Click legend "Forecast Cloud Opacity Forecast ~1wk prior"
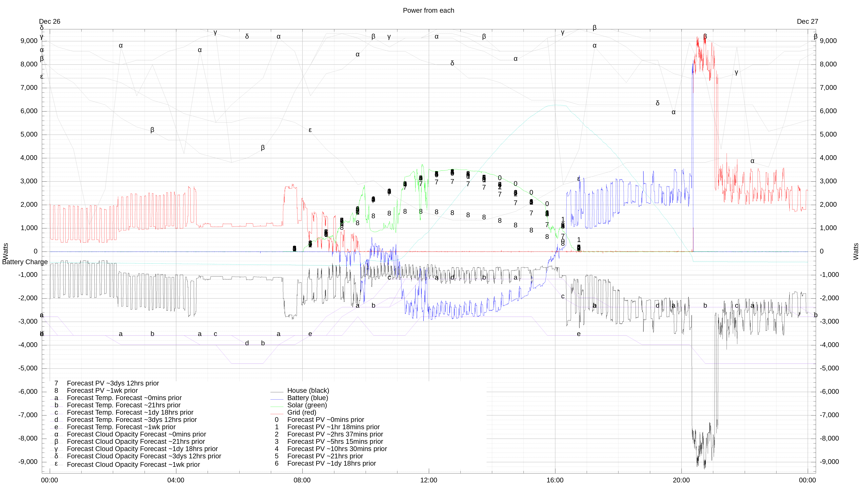 [x=133, y=465]
